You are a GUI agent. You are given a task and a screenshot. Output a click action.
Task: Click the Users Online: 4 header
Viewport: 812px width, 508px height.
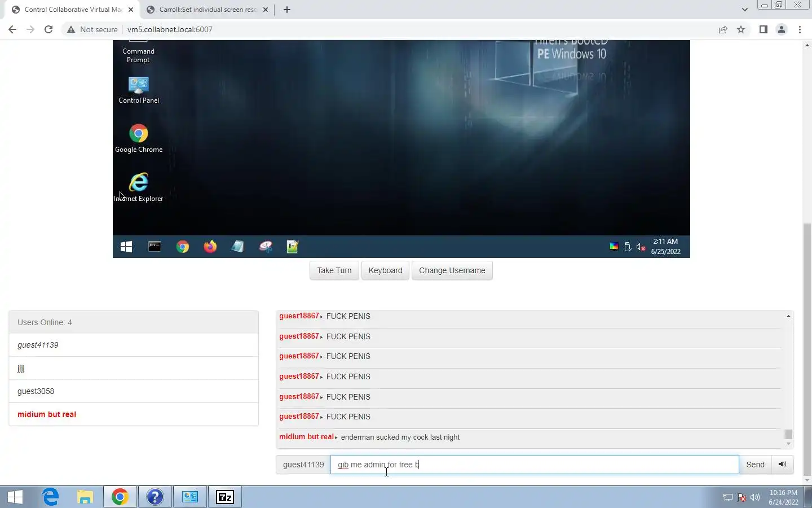click(134, 322)
